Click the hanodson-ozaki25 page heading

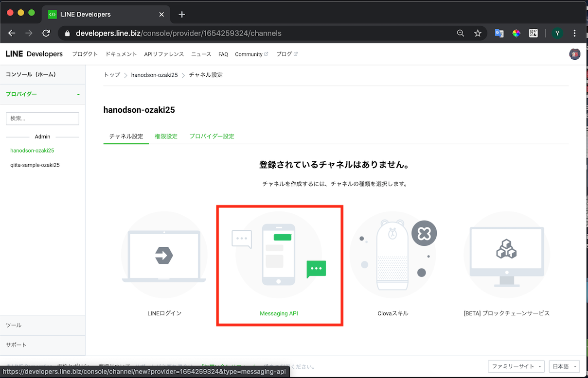(139, 110)
